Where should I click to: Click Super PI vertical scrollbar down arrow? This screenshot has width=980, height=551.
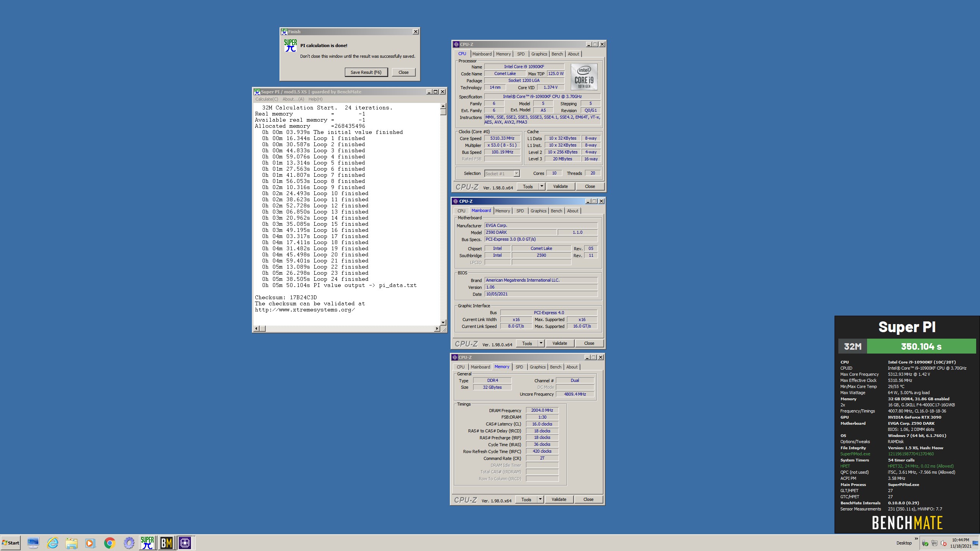443,323
